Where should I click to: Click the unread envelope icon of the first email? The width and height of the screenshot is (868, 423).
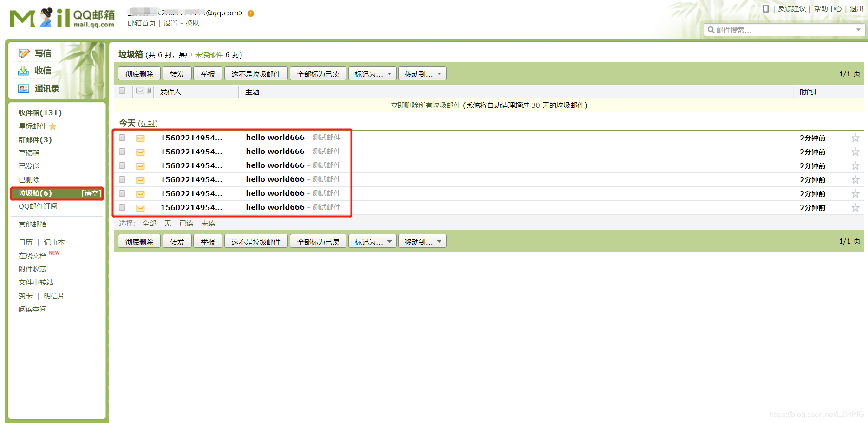point(140,138)
